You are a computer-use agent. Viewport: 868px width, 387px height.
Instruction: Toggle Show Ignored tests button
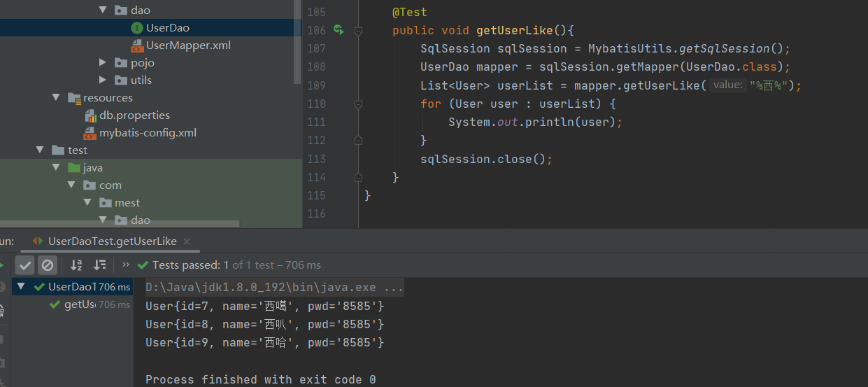pyautogui.click(x=47, y=265)
